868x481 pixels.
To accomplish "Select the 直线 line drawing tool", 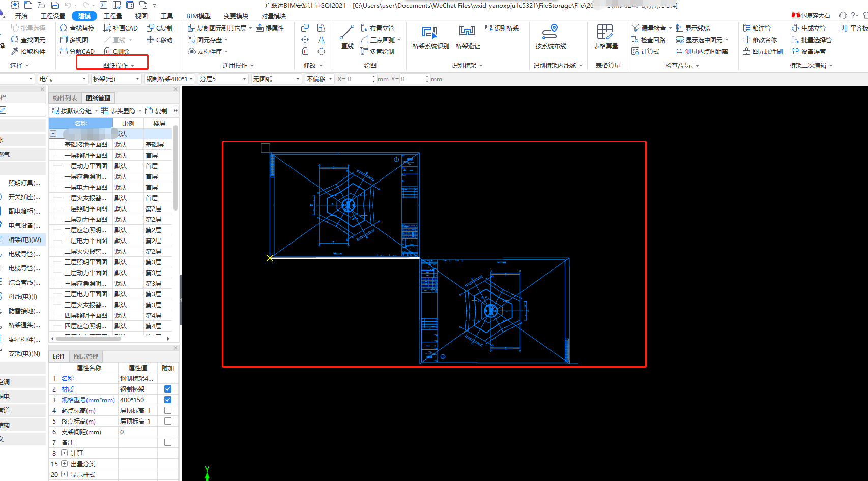I will pyautogui.click(x=347, y=37).
